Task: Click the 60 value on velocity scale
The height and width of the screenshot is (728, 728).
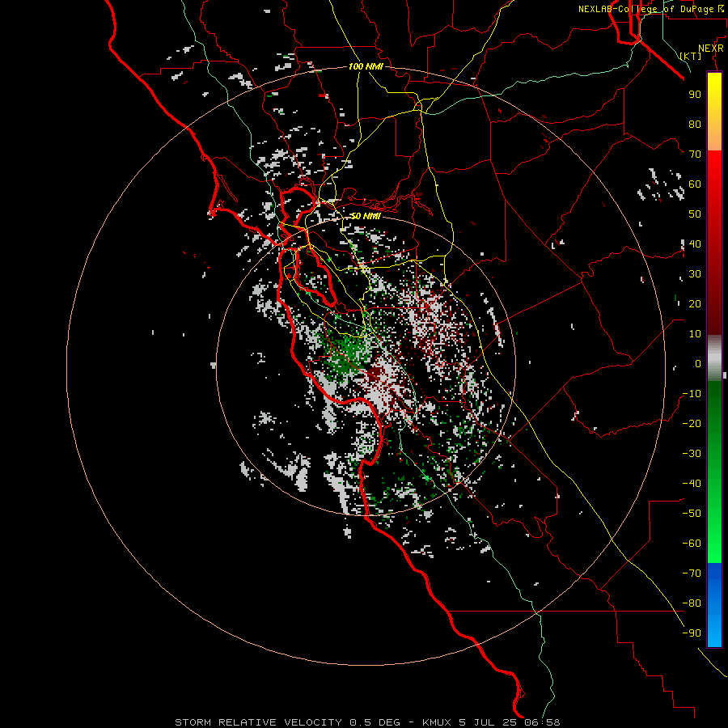Action: point(695,184)
